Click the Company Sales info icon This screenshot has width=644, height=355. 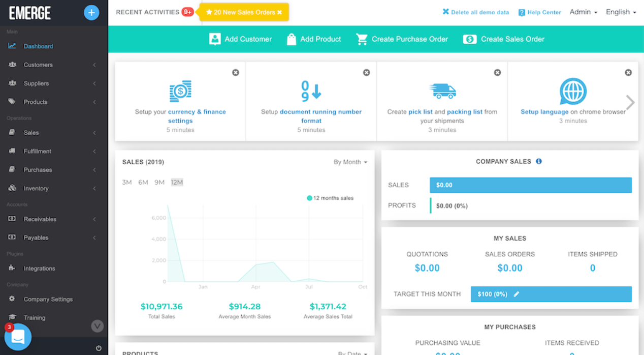539,161
